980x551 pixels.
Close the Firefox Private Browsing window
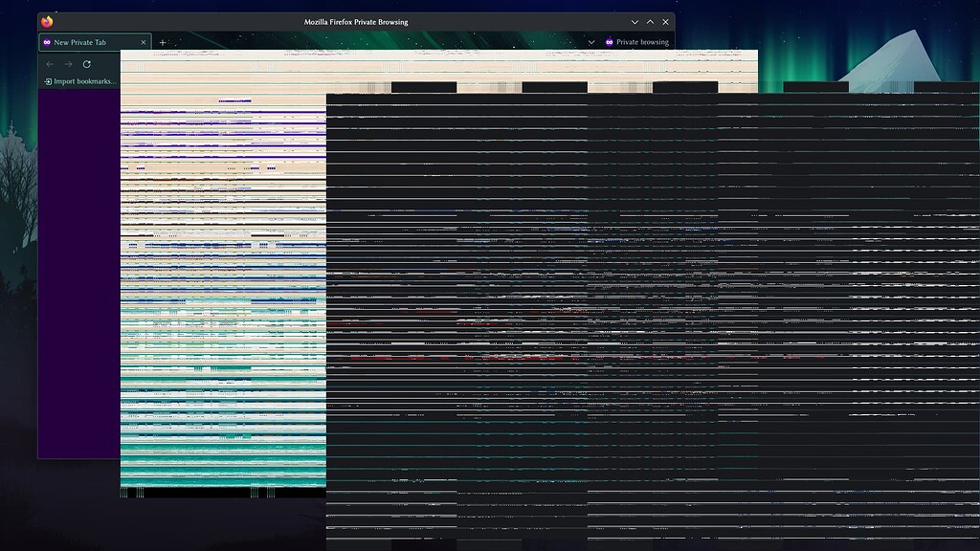(x=665, y=22)
